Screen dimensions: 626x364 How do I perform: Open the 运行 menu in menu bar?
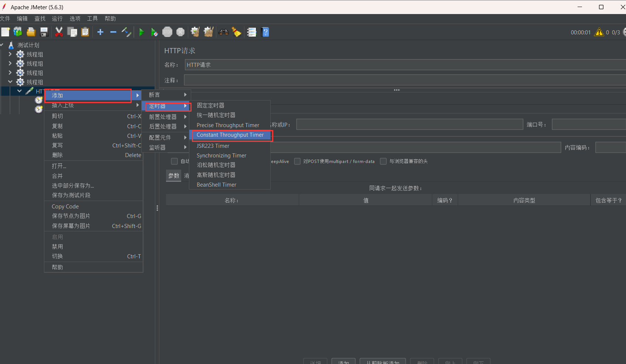[57, 18]
